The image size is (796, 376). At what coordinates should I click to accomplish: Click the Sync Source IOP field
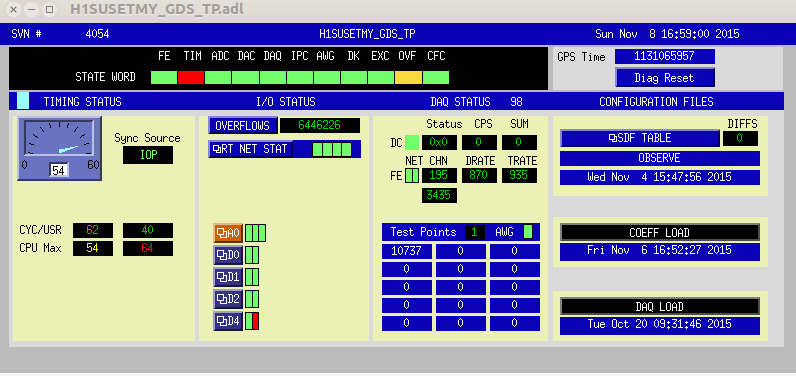[x=148, y=155]
